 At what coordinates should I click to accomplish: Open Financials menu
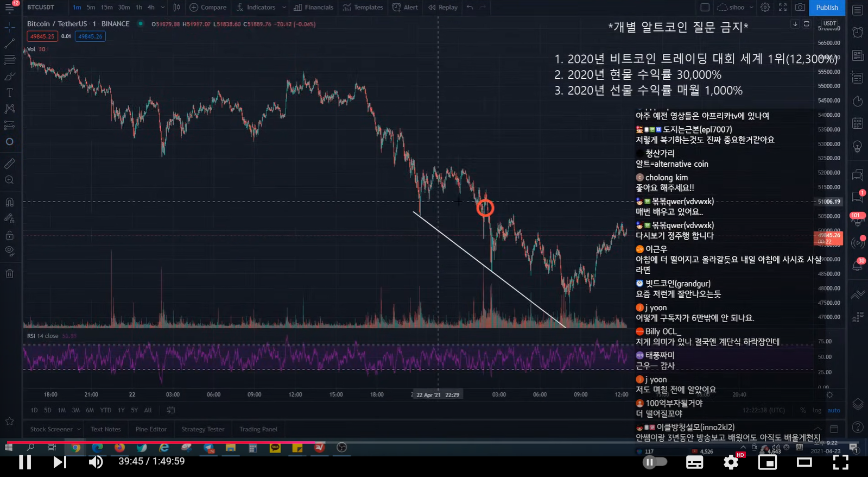314,8
